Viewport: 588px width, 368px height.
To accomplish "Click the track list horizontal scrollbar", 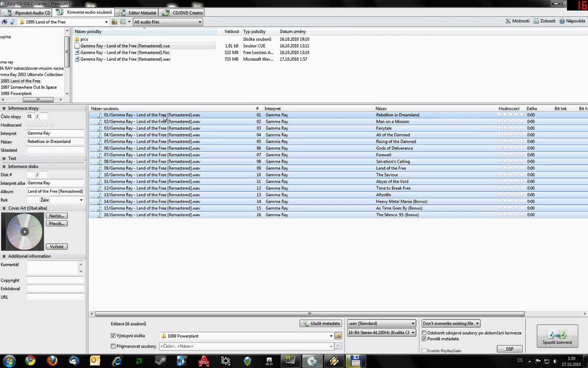I will [310, 313].
